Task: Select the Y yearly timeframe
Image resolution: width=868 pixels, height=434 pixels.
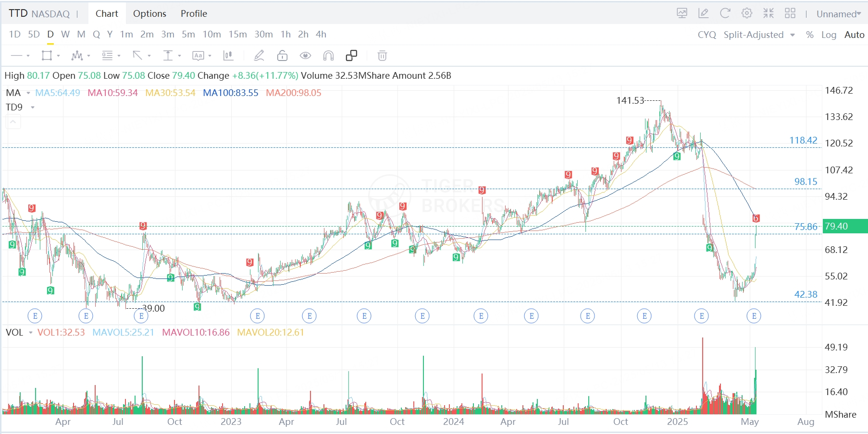Action: coord(110,34)
